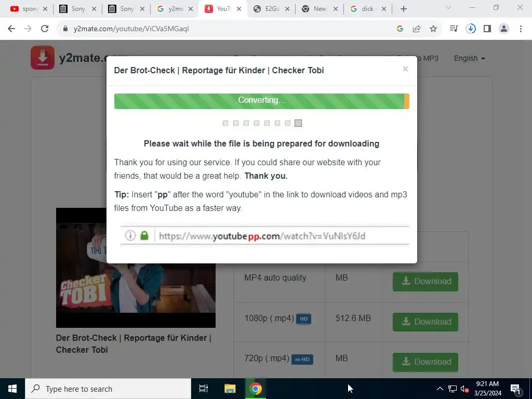The height and width of the screenshot is (399, 532).
Task: Show hidden system tray icons
Action: [440, 389]
